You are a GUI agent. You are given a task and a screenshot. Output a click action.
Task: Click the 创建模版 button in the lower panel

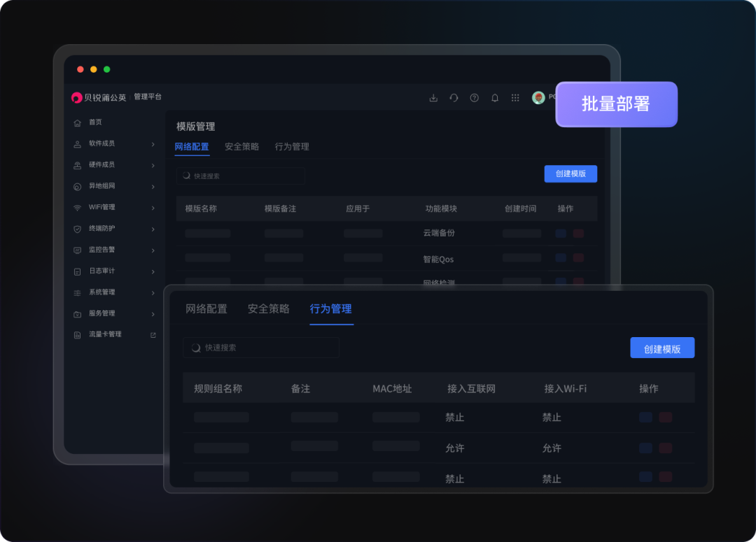[662, 348]
